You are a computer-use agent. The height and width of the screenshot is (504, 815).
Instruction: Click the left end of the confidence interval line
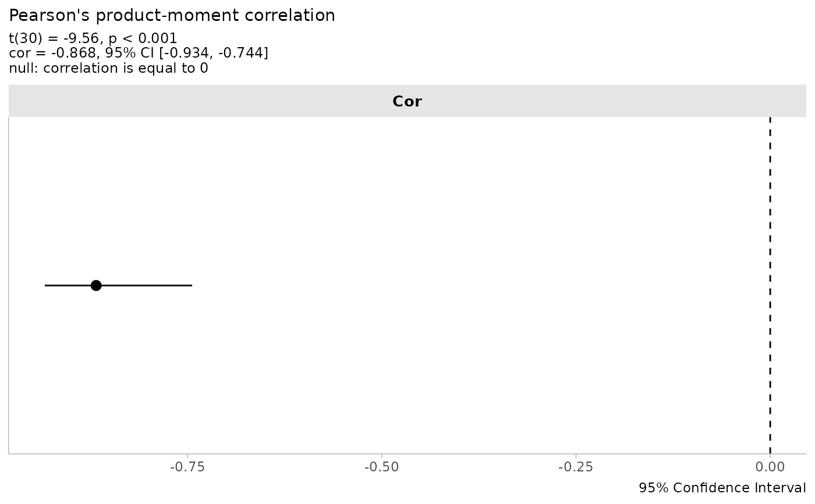[x=46, y=285]
